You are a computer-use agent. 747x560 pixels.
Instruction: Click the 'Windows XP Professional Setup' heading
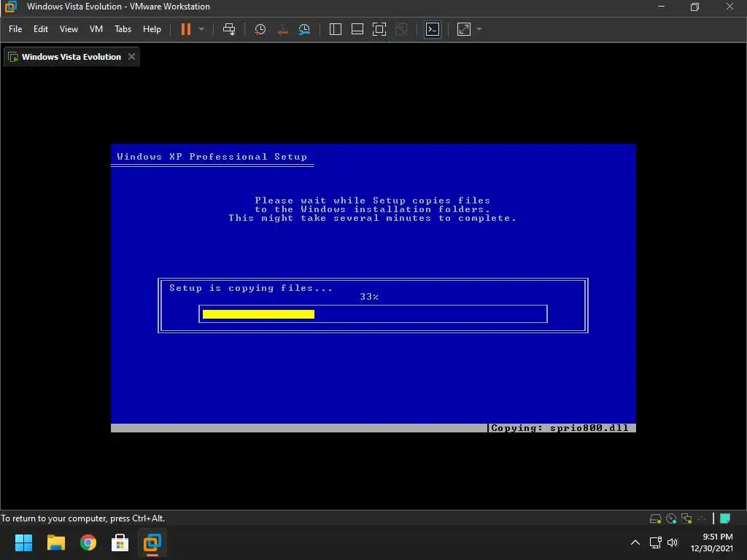point(212,157)
